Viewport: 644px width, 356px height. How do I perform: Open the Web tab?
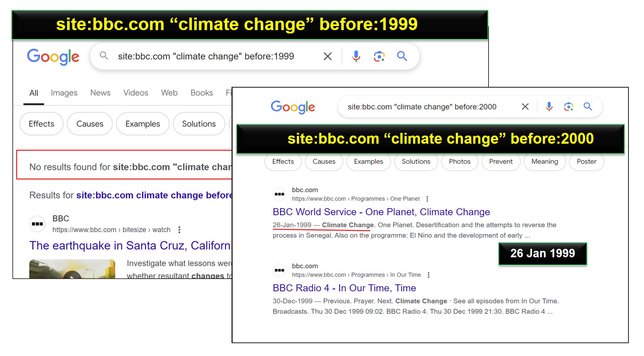(x=169, y=93)
